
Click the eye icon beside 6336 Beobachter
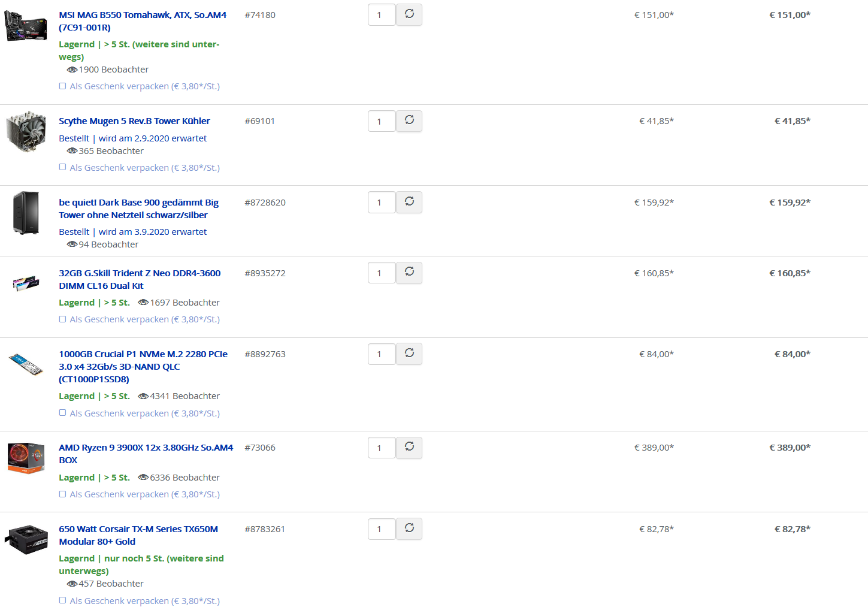(x=143, y=478)
